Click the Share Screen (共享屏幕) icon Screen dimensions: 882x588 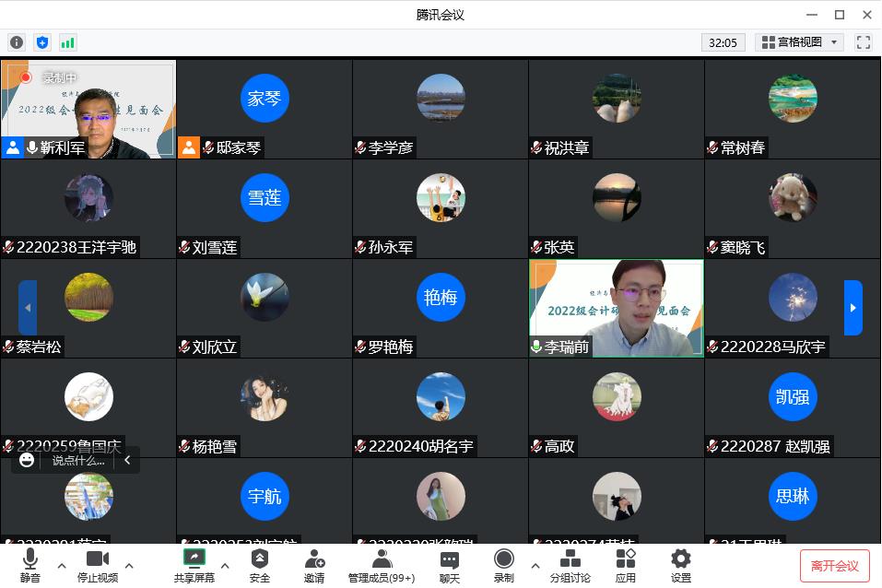194,564
